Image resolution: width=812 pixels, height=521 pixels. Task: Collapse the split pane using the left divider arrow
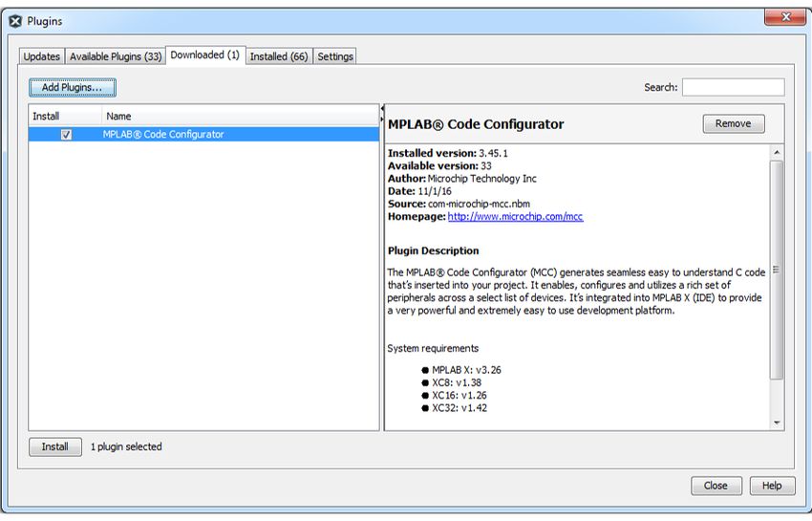pos(382,109)
